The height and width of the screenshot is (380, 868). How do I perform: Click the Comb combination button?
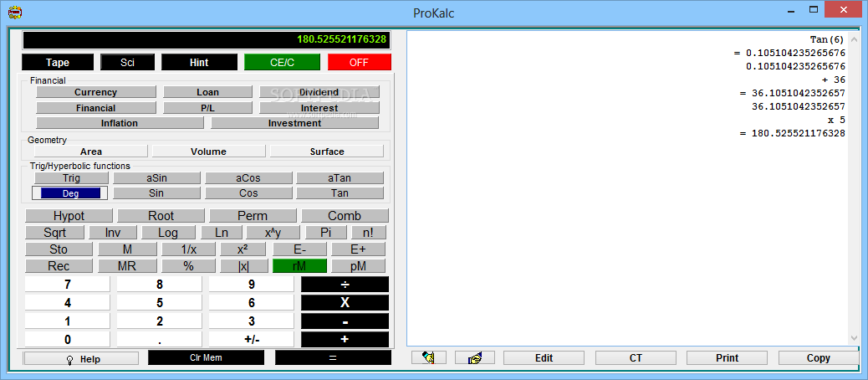(345, 215)
